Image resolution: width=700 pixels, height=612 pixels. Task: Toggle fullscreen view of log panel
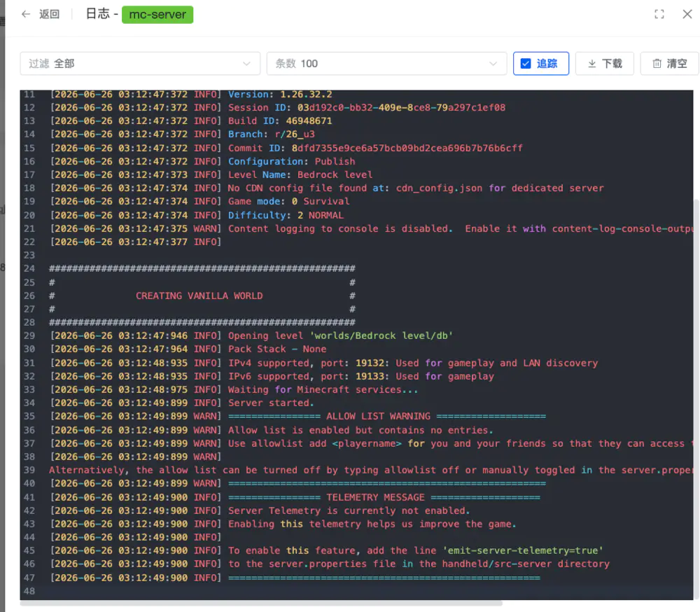659,14
